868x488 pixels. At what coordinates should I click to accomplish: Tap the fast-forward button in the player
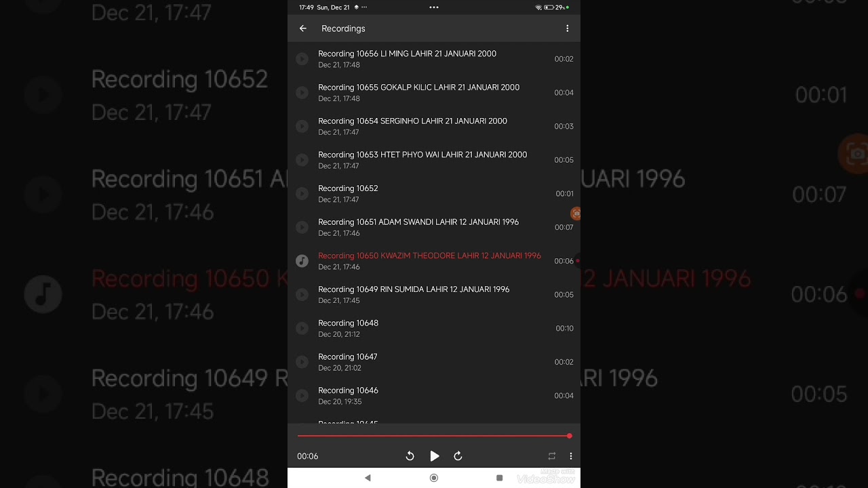click(x=458, y=456)
